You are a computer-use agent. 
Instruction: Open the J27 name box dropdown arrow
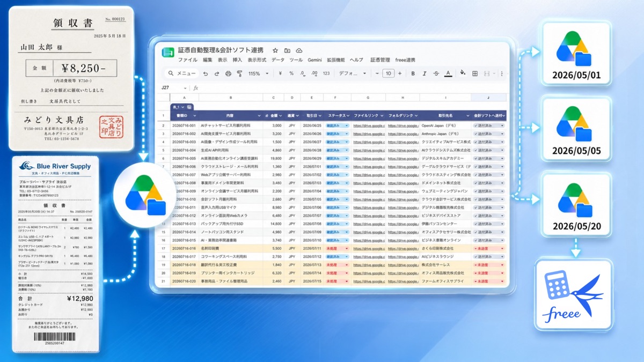click(185, 88)
